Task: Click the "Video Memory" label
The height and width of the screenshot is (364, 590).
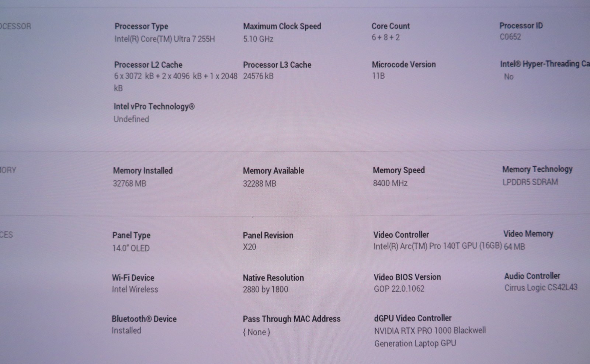Action: click(x=528, y=234)
